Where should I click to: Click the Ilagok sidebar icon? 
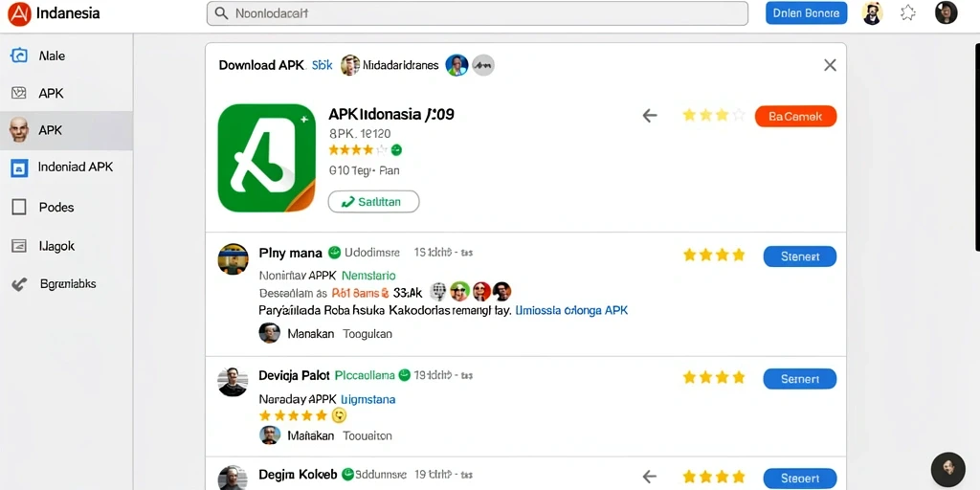19,246
